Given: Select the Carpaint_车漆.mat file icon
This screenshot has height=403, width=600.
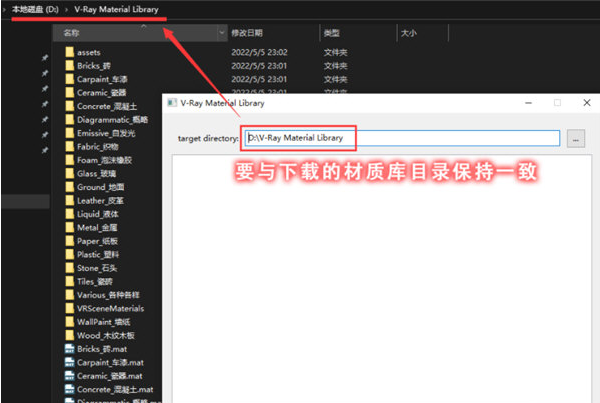Looking at the screenshot, I should click(70, 362).
